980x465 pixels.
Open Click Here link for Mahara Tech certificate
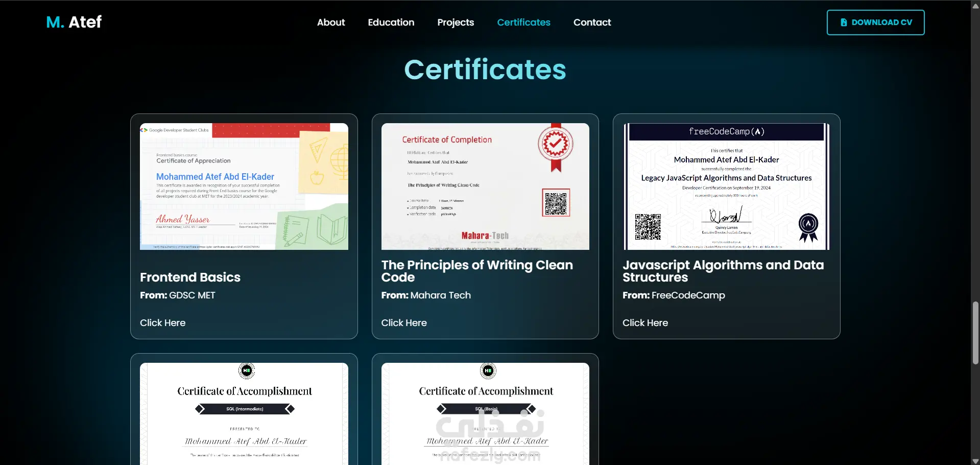tap(404, 323)
